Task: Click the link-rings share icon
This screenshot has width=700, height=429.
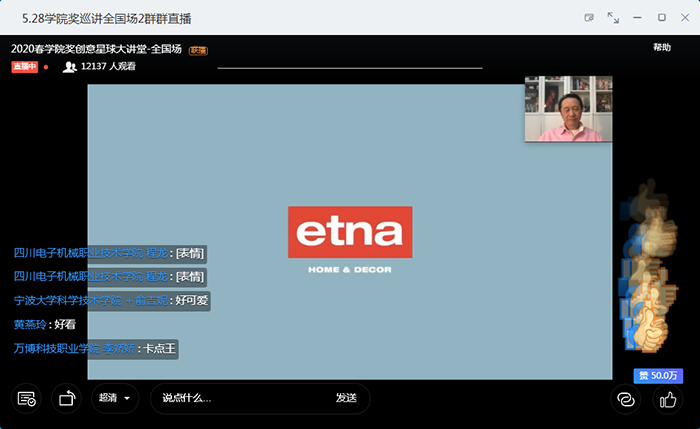Action: click(626, 399)
